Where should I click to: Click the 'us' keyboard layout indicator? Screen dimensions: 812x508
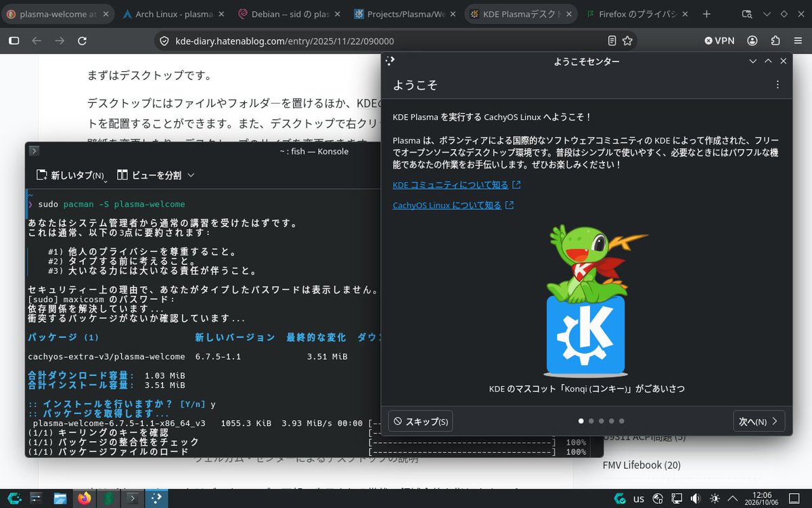(x=638, y=499)
